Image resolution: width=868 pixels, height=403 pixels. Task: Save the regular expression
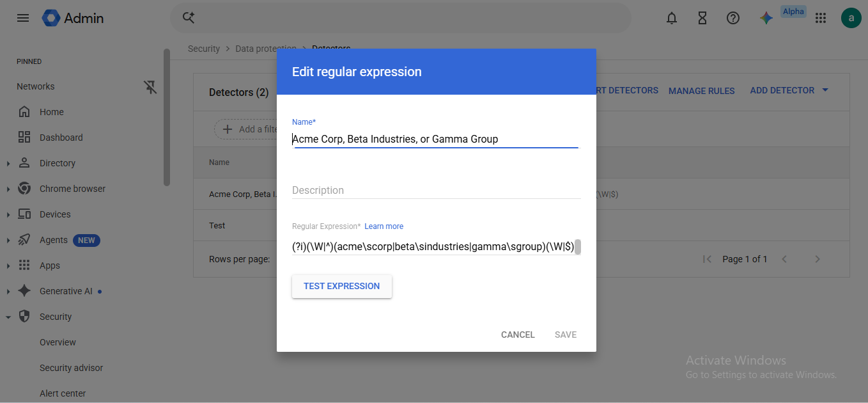point(566,335)
